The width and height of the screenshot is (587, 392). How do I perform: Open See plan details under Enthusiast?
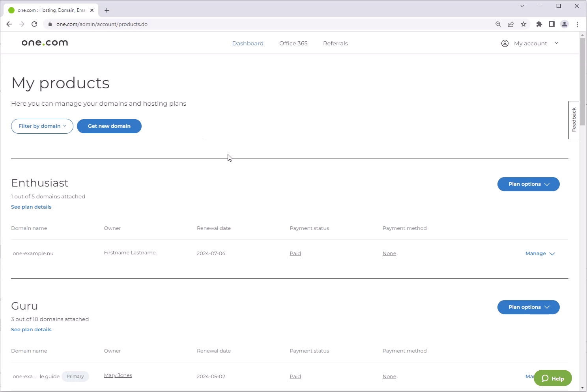pos(31,207)
